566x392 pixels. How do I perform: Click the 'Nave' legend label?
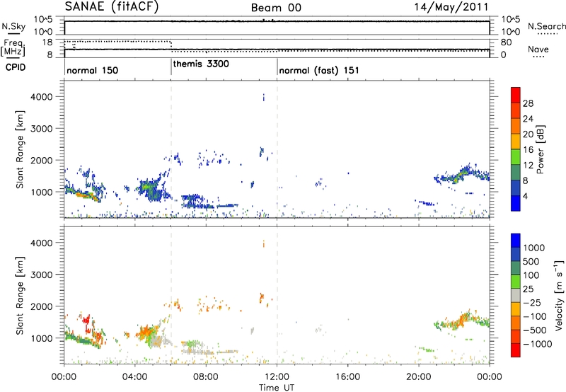click(538, 49)
